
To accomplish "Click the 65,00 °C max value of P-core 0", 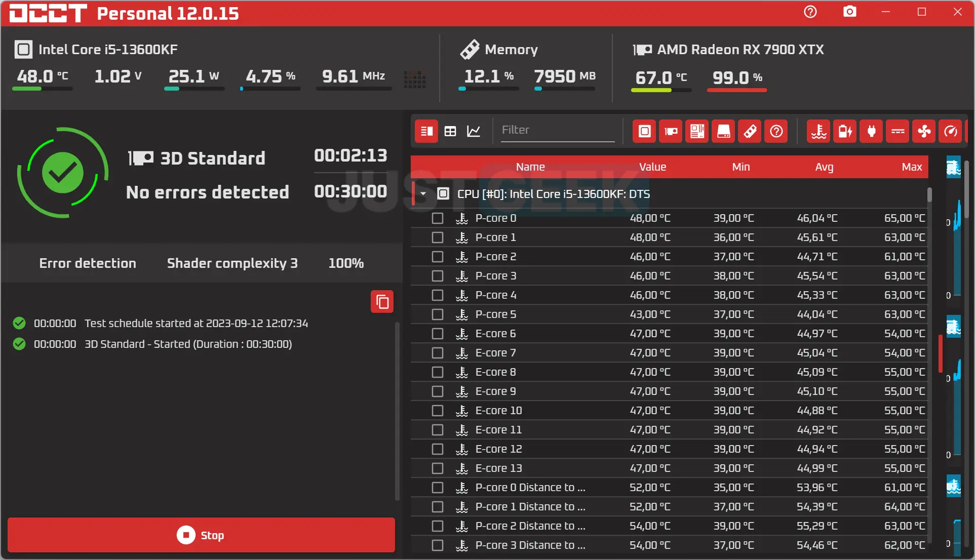I will tap(905, 218).
